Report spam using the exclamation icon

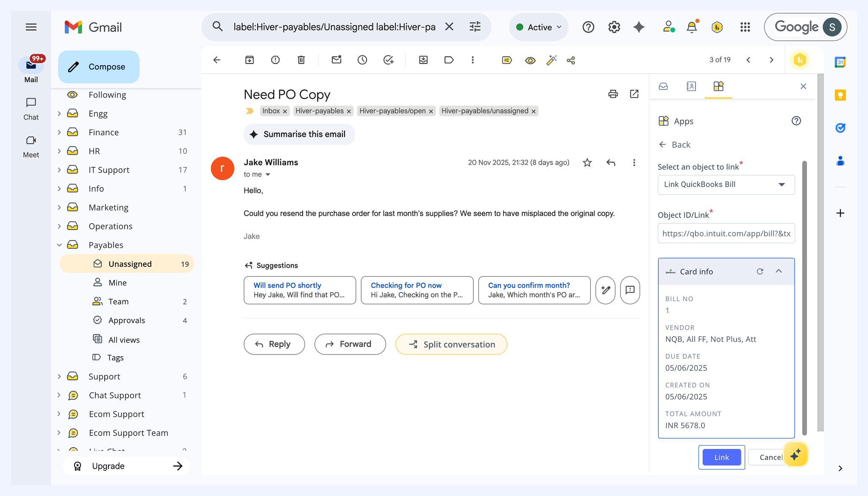(x=275, y=60)
